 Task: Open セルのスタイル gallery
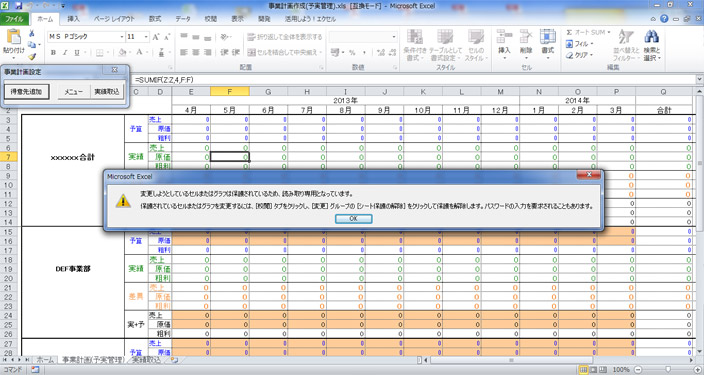pos(475,45)
